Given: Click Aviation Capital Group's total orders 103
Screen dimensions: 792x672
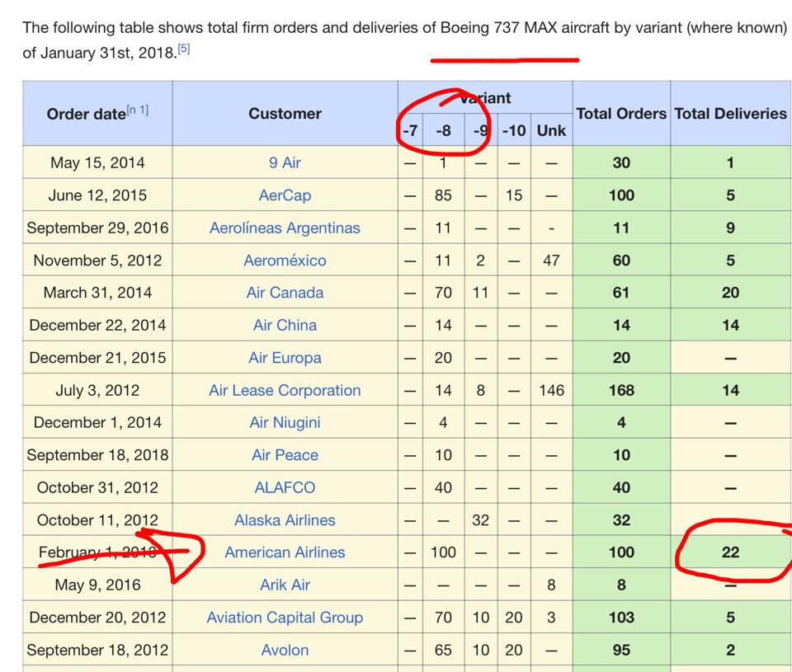Looking at the screenshot, I should (621, 618).
